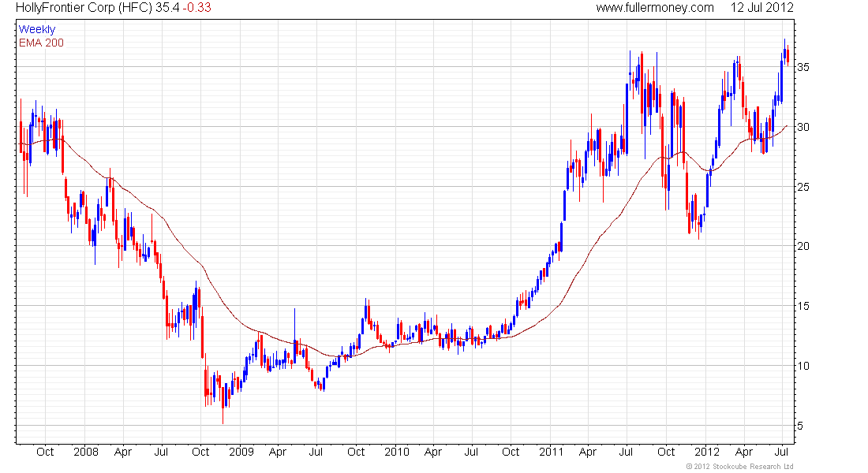Image resolution: width=868 pixels, height=473 pixels.
Task: Click the Jul label after 2009
Action: pyautogui.click(x=316, y=452)
